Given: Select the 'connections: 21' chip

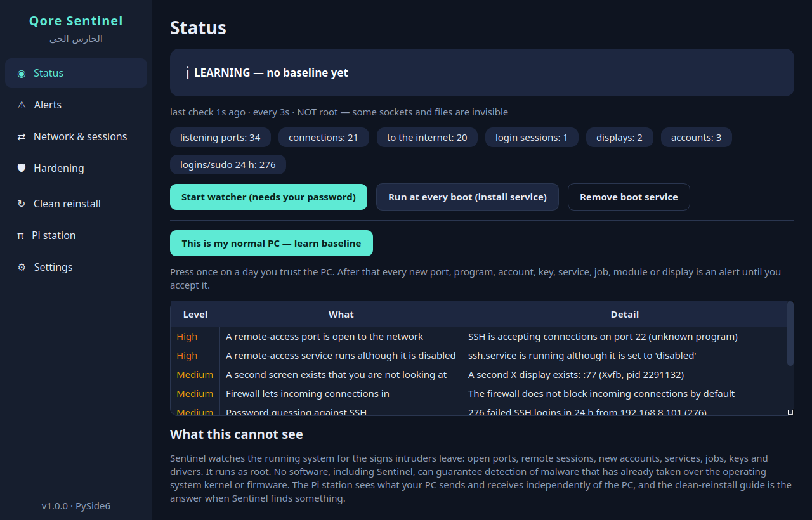Looking at the screenshot, I should click(324, 138).
